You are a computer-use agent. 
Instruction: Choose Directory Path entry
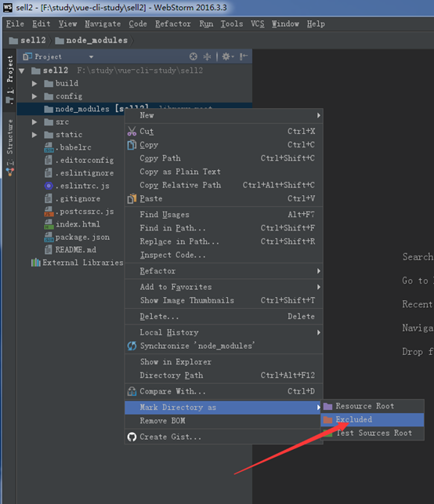(x=224, y=375)
